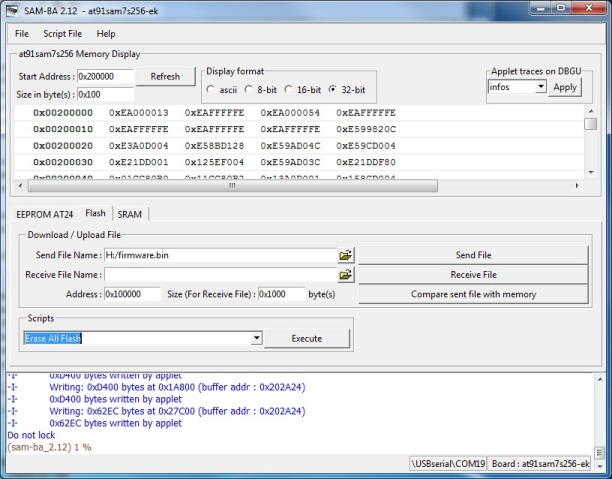Click the Do not lock log line
612x479 pixels.
pyautogui.click(x=31, y=435)
